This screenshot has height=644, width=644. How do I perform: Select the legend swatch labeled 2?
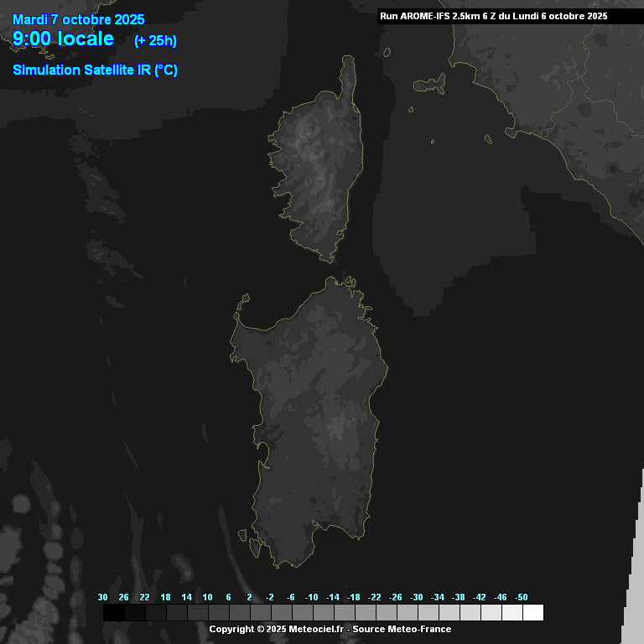tap(260, 613)
